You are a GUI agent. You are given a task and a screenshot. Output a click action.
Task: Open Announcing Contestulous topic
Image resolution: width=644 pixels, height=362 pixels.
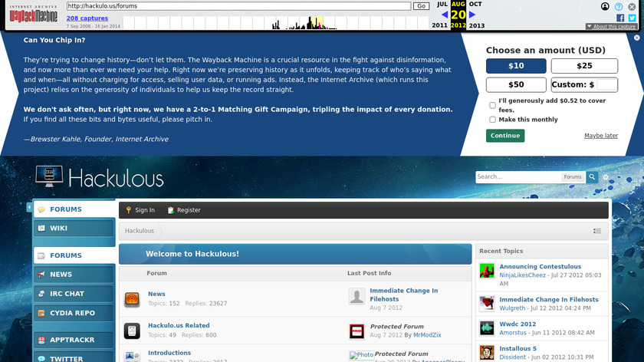pyautogui.click(x=540, y=267)
